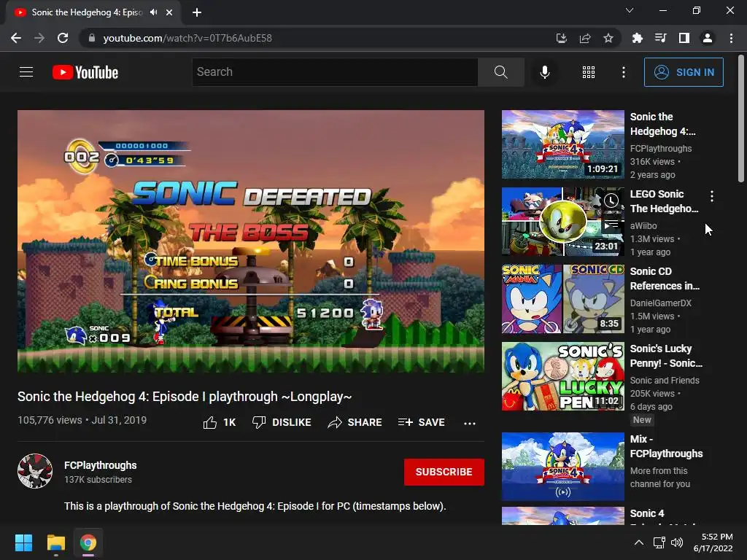Click the address bar URL
This screenshot has height=560, width=747.
click(187, 38)
